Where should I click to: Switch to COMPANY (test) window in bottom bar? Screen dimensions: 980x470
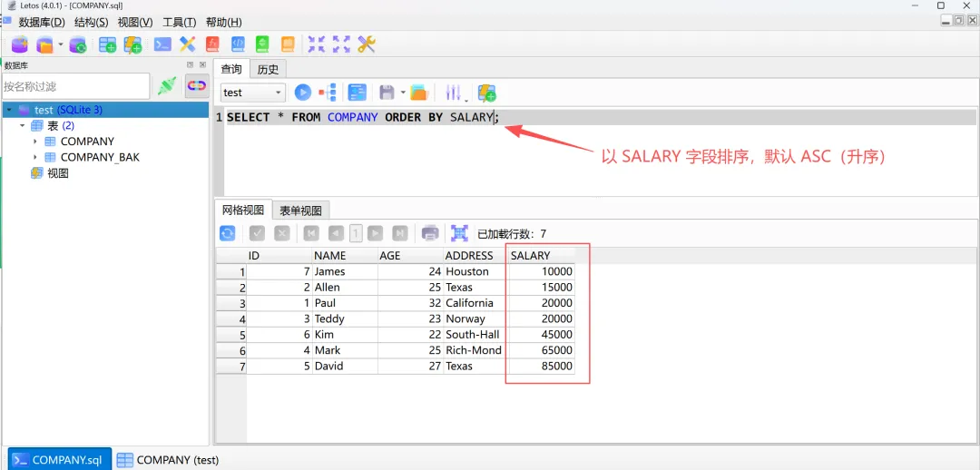[x=169, y=459]
